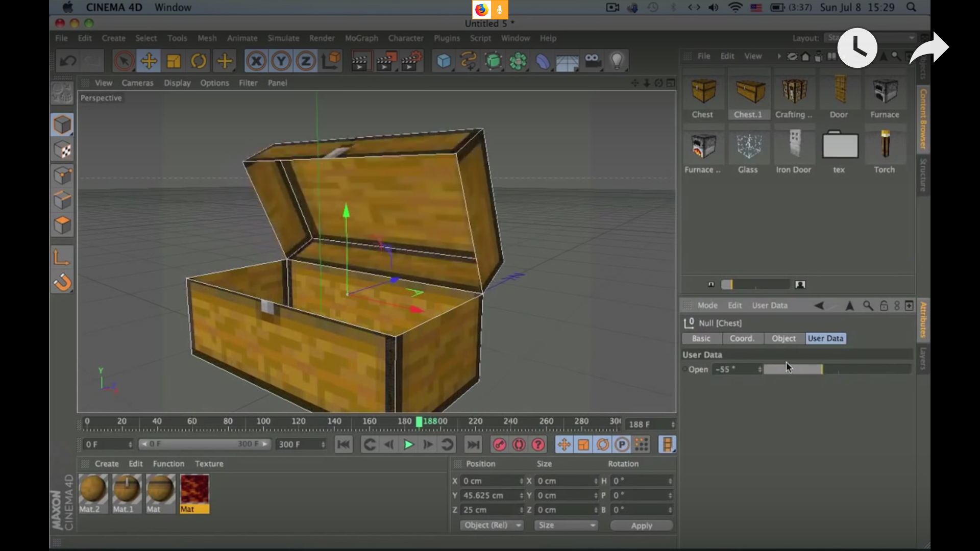Activate the Rotate tool
This screenshot has width=980, height=551.
pos(199,61)
